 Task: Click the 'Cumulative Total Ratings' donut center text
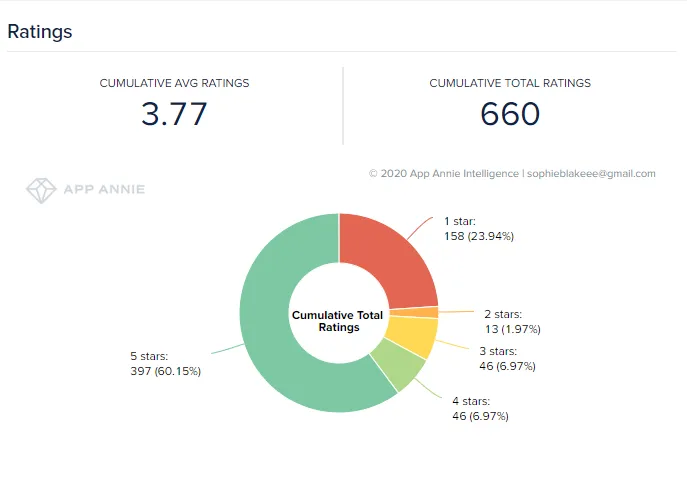coord(338,321)
